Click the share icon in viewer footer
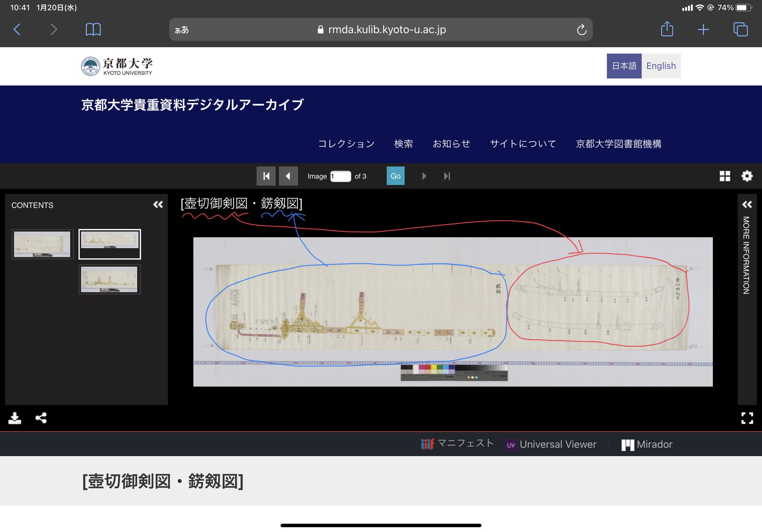Image resolution: width=762 pixels, height=532 pixels. tap(41, 418)
